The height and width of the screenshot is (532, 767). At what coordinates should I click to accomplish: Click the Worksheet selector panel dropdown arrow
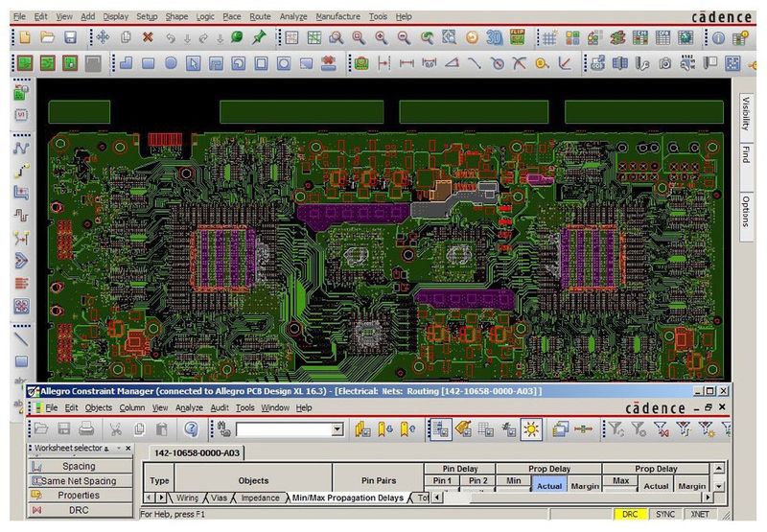118,448
